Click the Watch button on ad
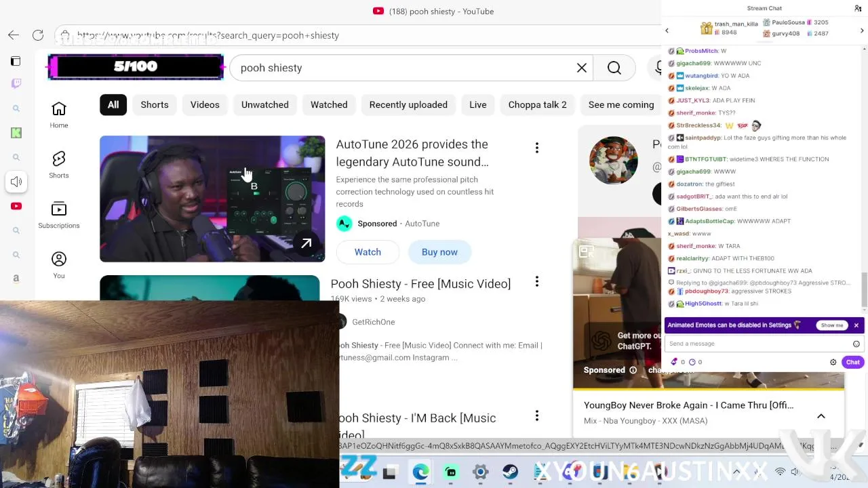This screenshot has height=488, width=868. [368, 251]
